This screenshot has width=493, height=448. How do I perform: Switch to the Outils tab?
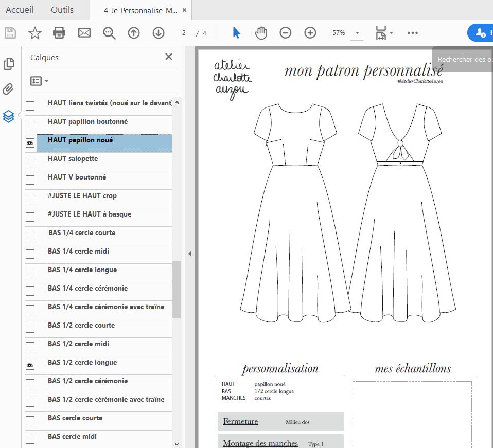tap(62, 10)
